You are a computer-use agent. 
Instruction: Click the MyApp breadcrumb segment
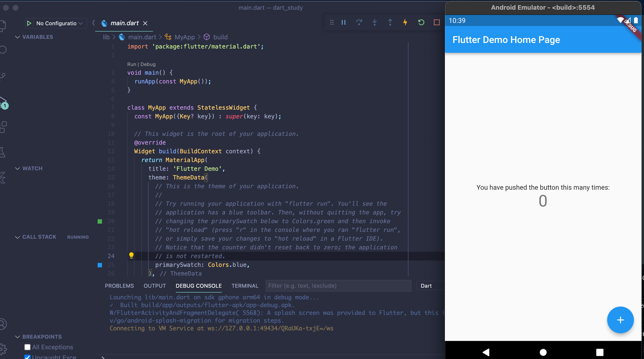(185, 37)
